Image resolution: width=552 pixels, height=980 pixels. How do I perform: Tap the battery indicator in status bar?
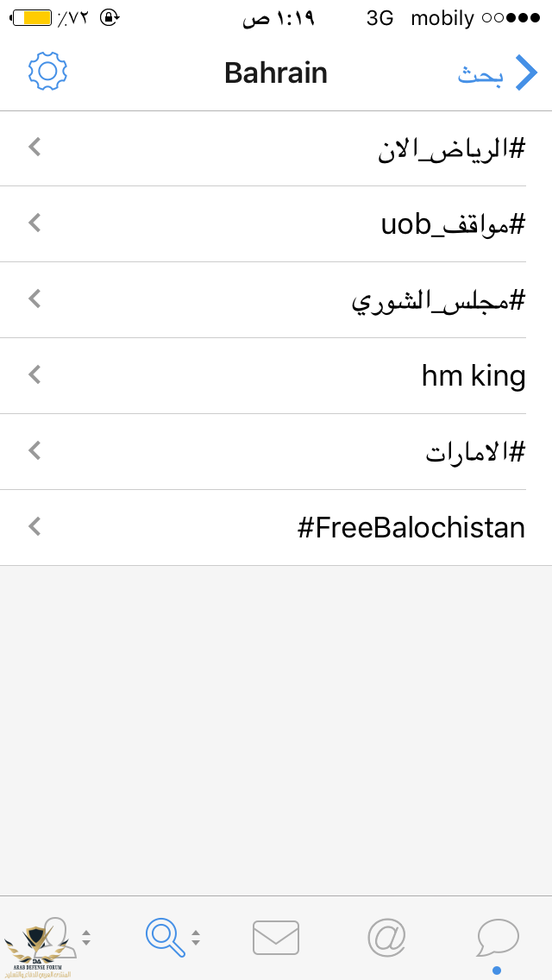[31, 18]
